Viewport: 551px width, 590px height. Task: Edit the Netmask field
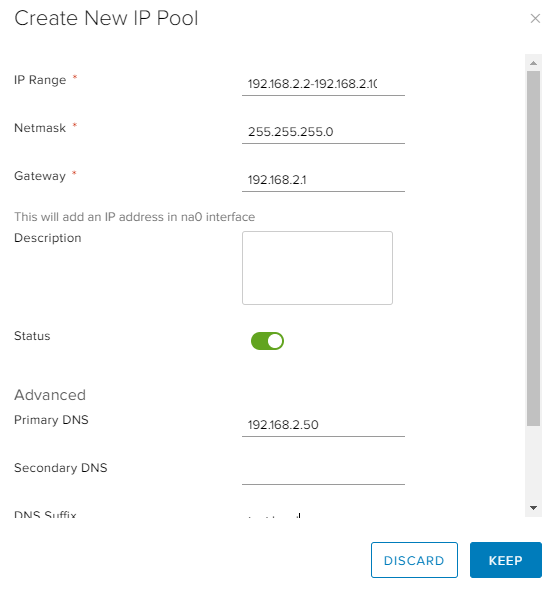(323, 132)
